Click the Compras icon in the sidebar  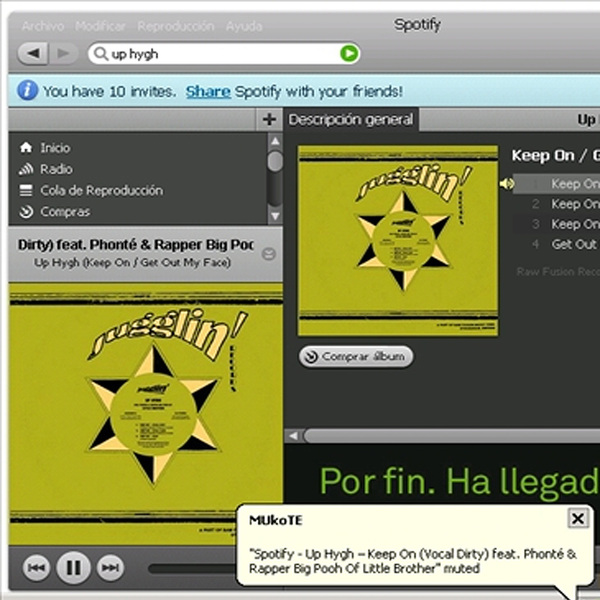coord(26,212)
